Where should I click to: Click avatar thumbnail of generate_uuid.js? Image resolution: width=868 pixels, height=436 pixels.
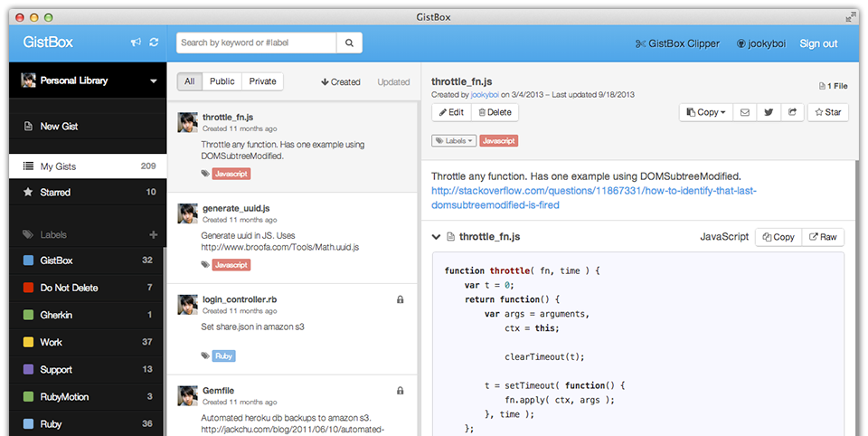(x=188, y=213)
